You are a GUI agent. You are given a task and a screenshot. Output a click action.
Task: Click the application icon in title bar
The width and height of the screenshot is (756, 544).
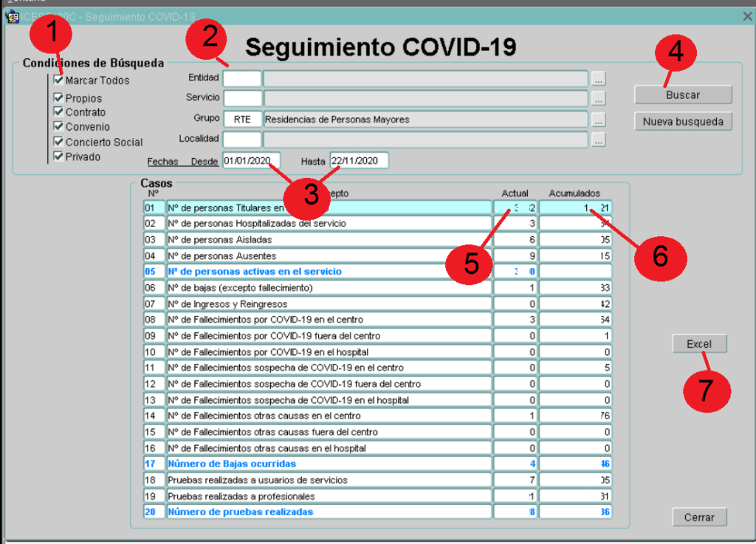coord(12,16)
